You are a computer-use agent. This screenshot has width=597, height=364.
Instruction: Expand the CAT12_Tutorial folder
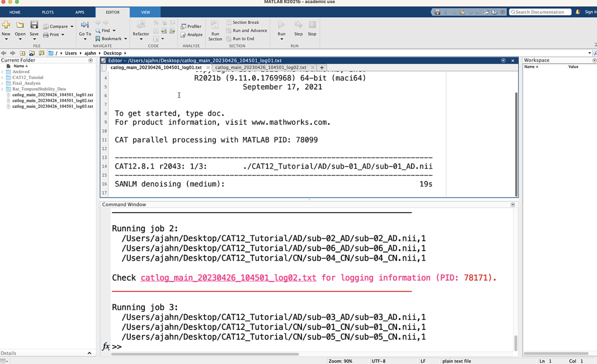point(2,77)
